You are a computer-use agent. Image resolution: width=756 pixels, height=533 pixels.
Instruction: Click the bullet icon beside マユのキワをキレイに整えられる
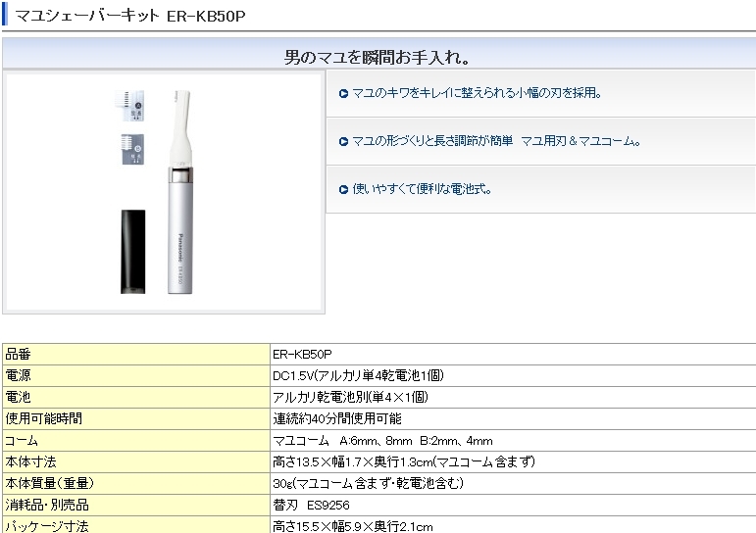pos(343,93)
